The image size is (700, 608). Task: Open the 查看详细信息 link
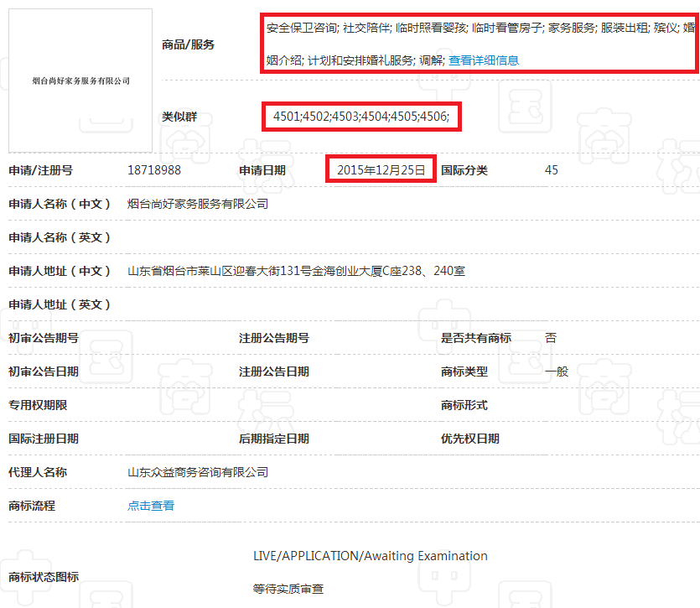point(484,60)
